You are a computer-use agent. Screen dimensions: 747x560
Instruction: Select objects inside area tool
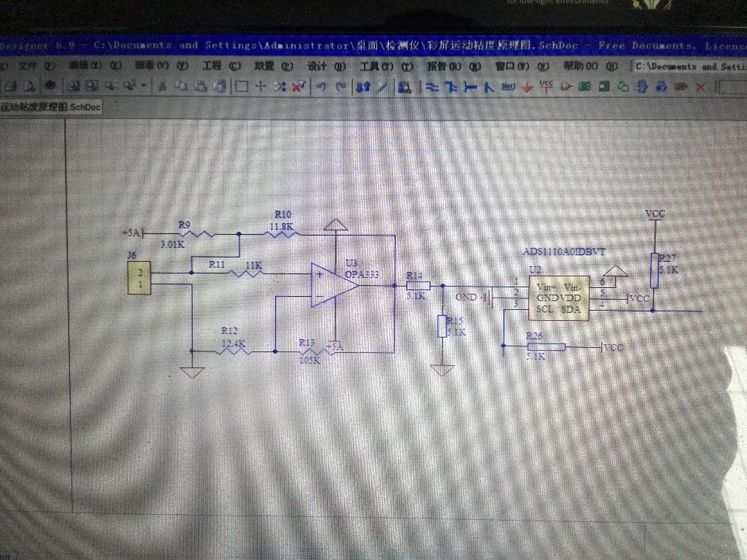pyautogui.click(x=242, y=86)
